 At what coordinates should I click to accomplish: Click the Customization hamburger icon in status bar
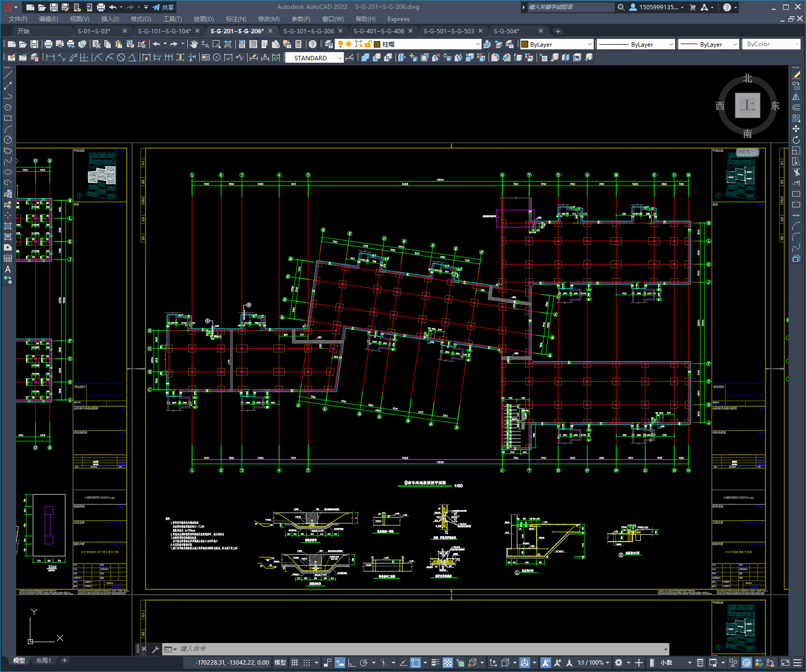pyautogui.click(x=798, y=663)
